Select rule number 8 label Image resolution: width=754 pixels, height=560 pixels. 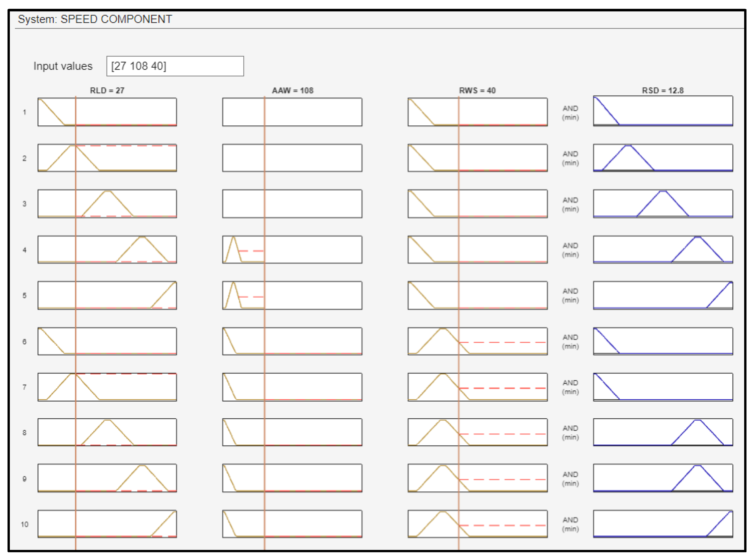(24, 433)
